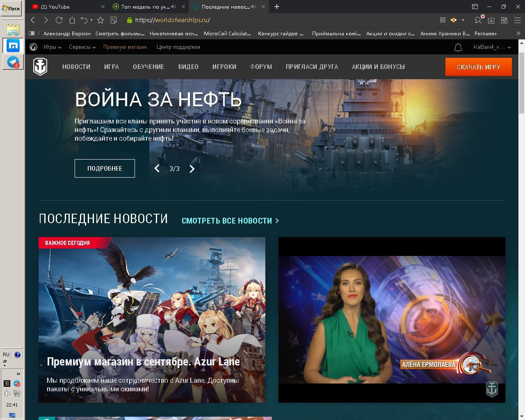Toggle the favorites bar sidebar icon
The width and height of the screenshot is (525, 420).
click(32, 34)
